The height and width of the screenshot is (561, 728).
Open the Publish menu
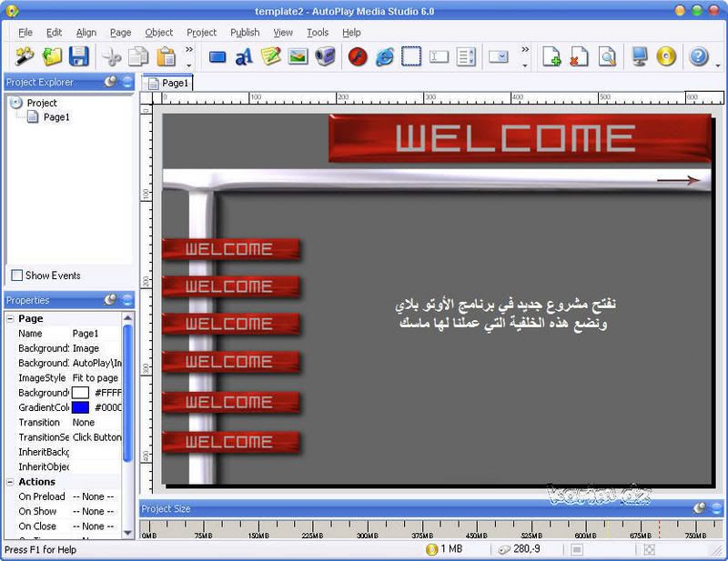[x=245, y=33]
